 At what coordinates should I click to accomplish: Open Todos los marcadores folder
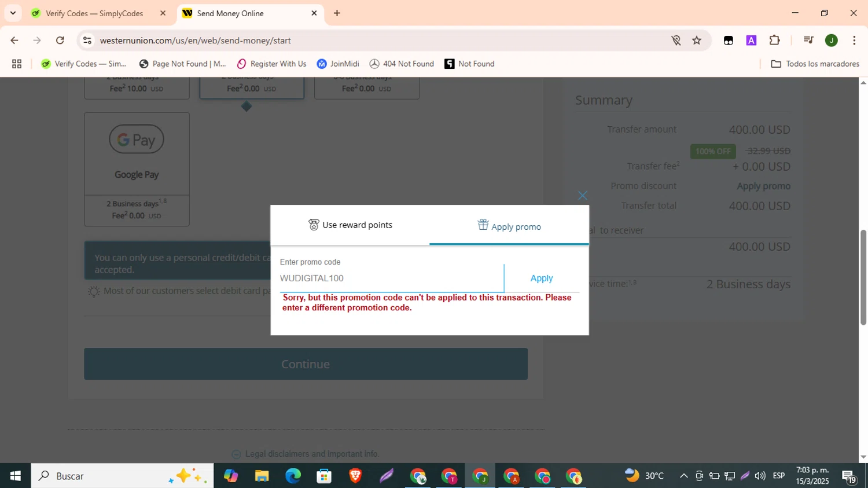coord(815,64)
